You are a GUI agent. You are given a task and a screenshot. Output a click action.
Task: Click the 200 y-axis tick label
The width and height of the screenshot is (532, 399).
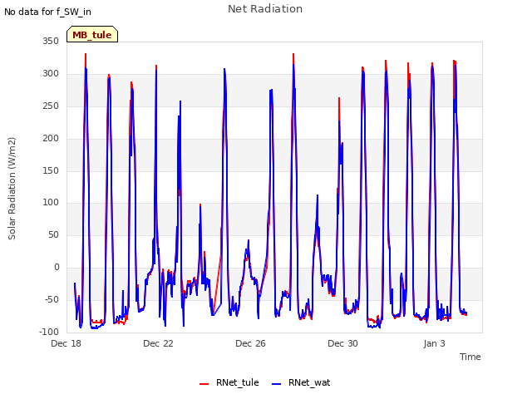51,139
